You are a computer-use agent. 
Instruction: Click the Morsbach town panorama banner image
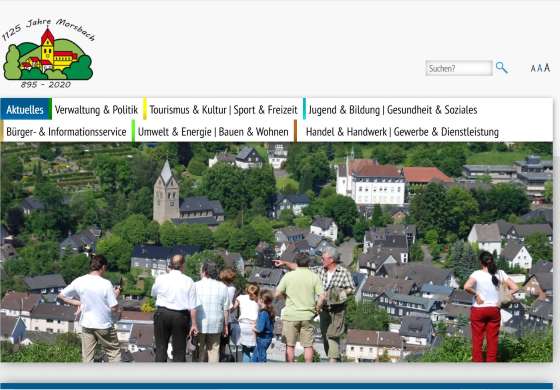point(277,252)
